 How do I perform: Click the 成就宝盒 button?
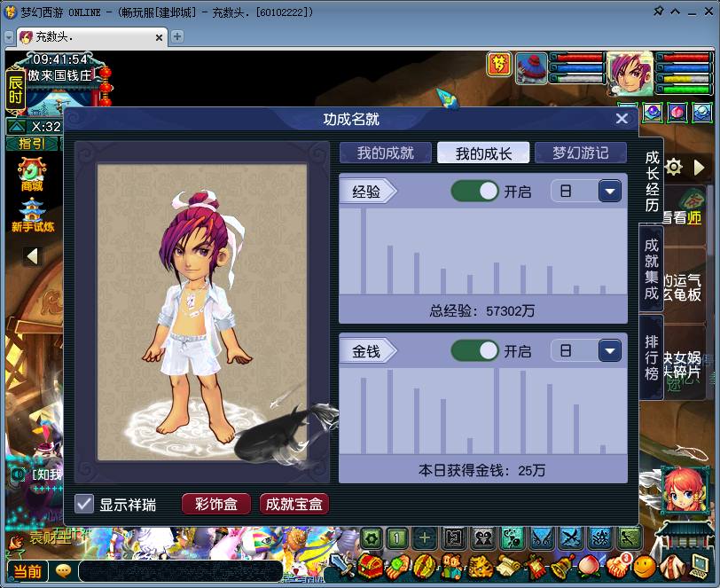coord(293,504)
